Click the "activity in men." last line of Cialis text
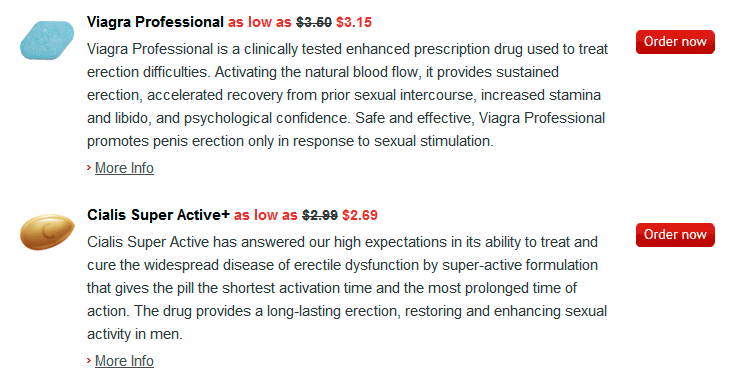The image size is (746, 386). pos(135,334)
